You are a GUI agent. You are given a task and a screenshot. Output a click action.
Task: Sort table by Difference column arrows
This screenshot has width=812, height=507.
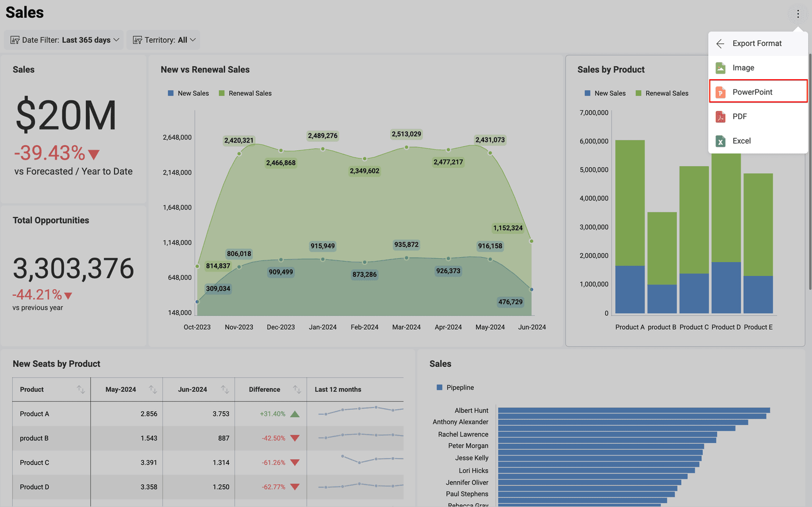click(x=297, y=390)
